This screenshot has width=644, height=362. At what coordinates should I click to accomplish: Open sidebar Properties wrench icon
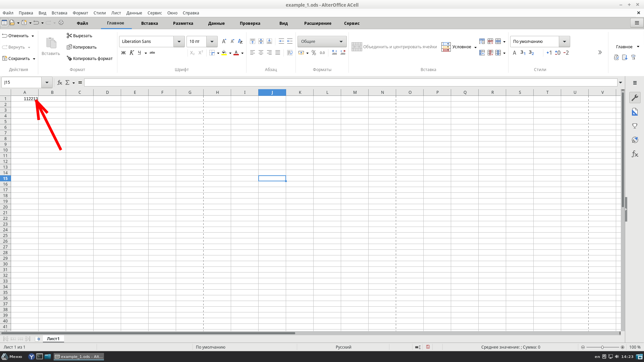pos(635,98)
